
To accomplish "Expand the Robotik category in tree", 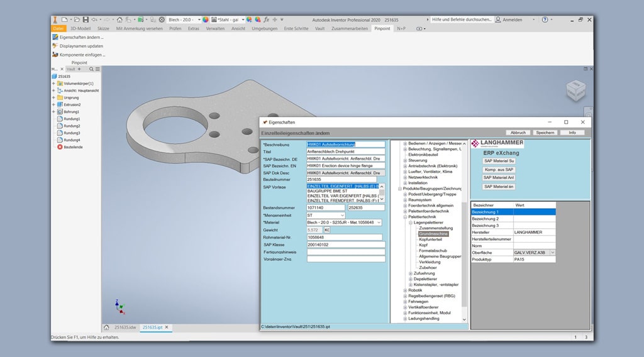I will (x=405, y=290).
